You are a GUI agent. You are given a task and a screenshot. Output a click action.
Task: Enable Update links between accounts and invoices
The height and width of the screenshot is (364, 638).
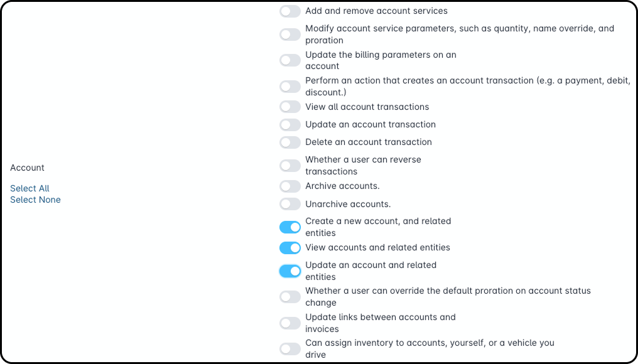tap(290, 323)
